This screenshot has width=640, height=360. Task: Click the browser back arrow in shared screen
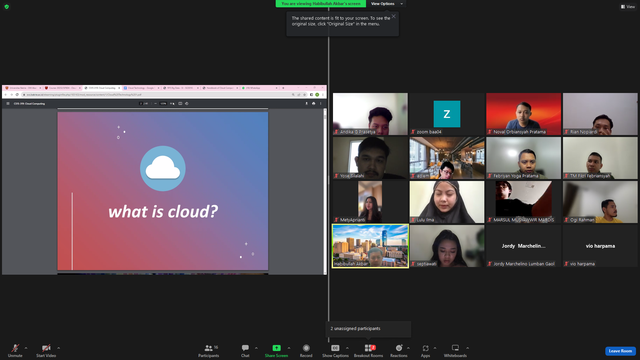click(x=6, y=95)
